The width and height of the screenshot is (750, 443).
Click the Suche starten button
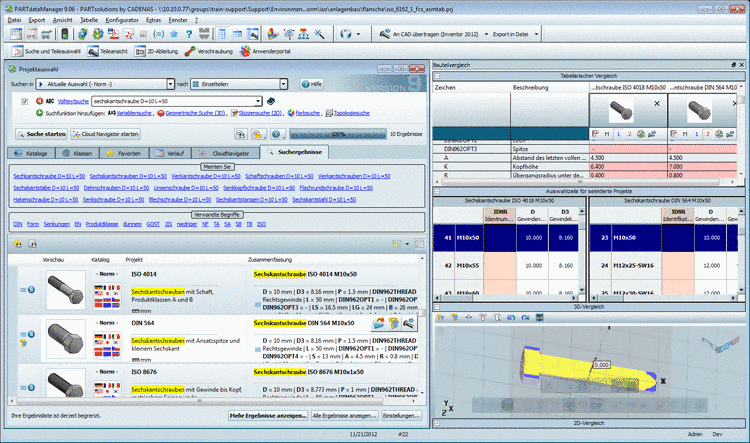coord(41,134)
